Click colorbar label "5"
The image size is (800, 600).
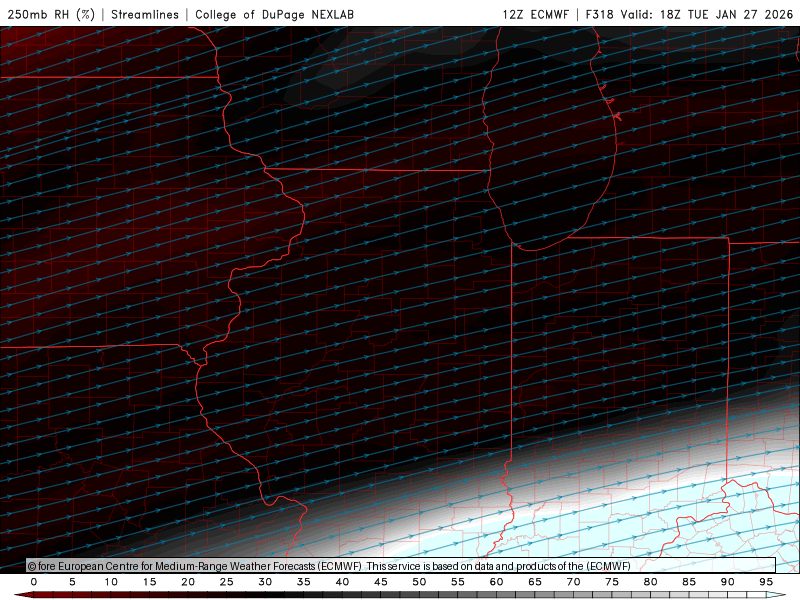coord(72,582)
